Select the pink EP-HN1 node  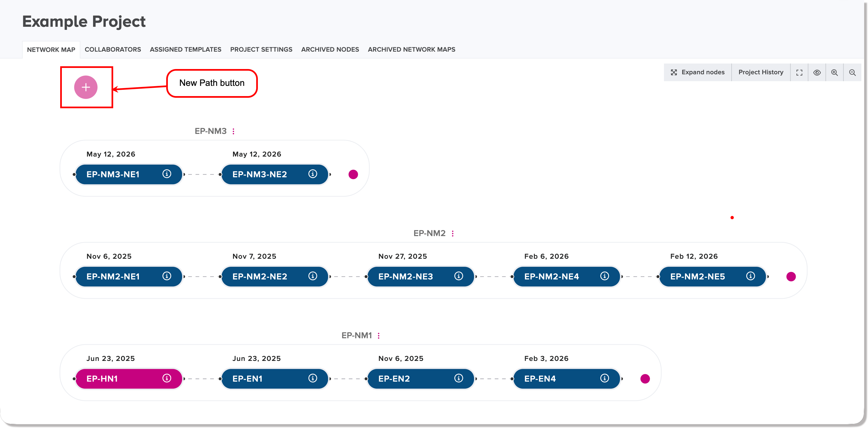click(129, 379)
